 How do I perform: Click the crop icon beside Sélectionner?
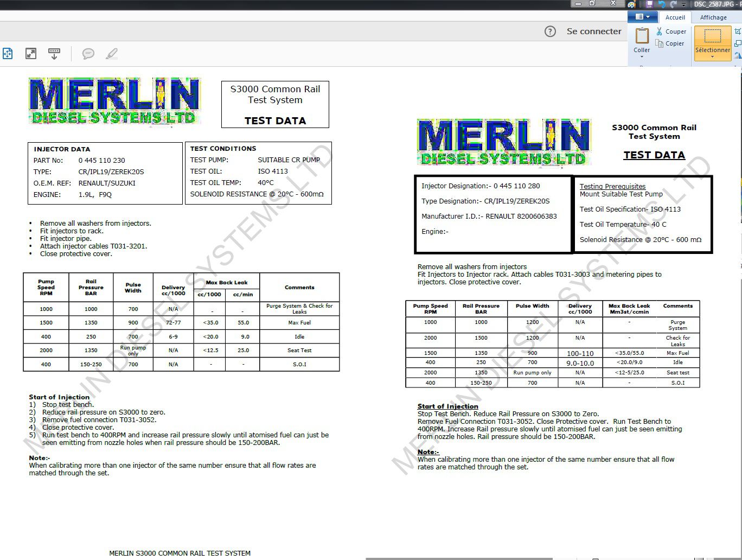[738, 31]
